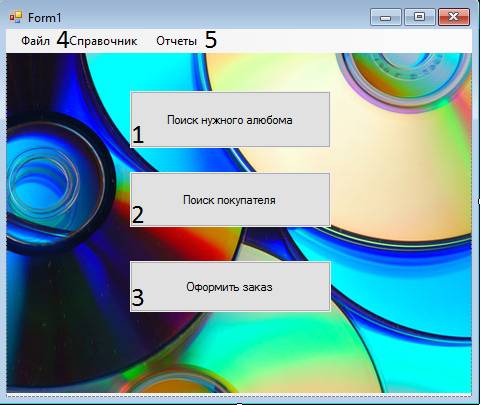
Task: Click the Form1 application icon
Action: (x=16, y=17)
